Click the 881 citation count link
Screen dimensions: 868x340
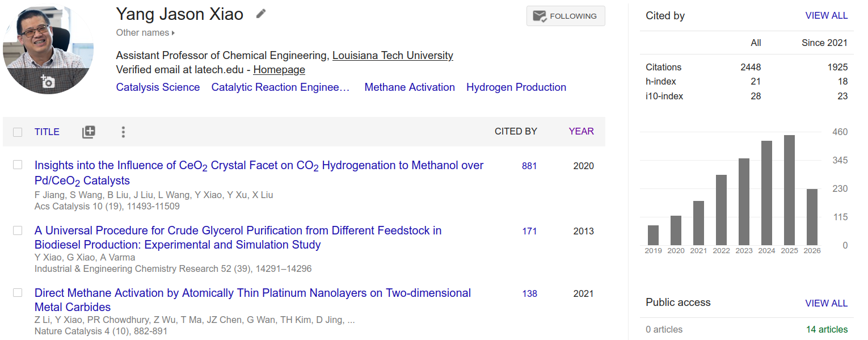[529, 166]
